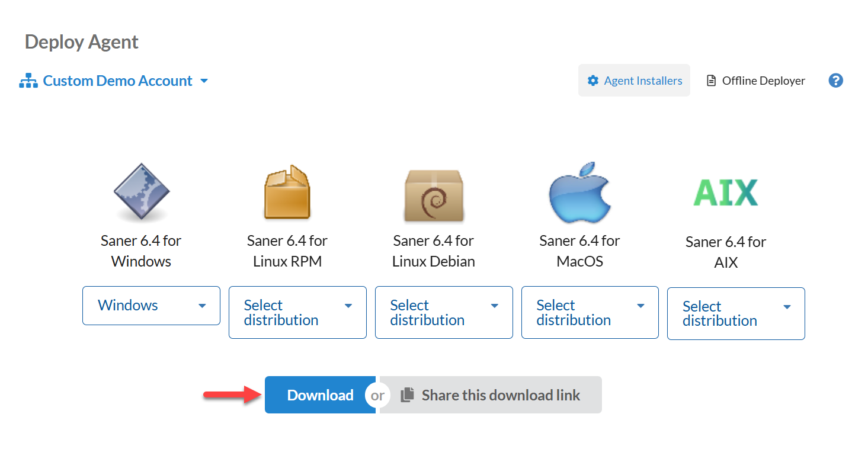Click the Linux Debian package icon
Viewport: 868px width, 462px height.
[433, 194]
